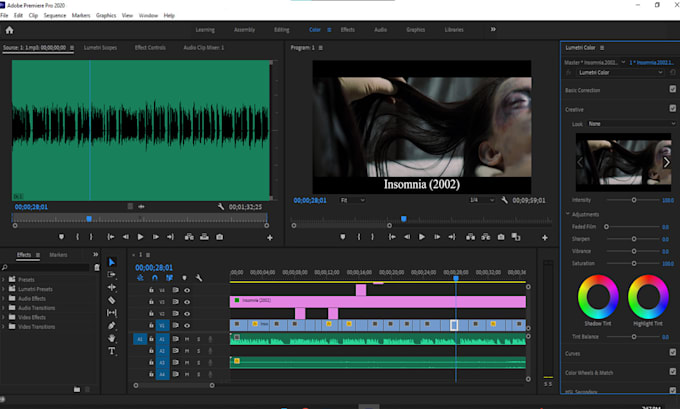Play the Source monitor clip
Screen dimensions: 680x409
tap(140, 237)
